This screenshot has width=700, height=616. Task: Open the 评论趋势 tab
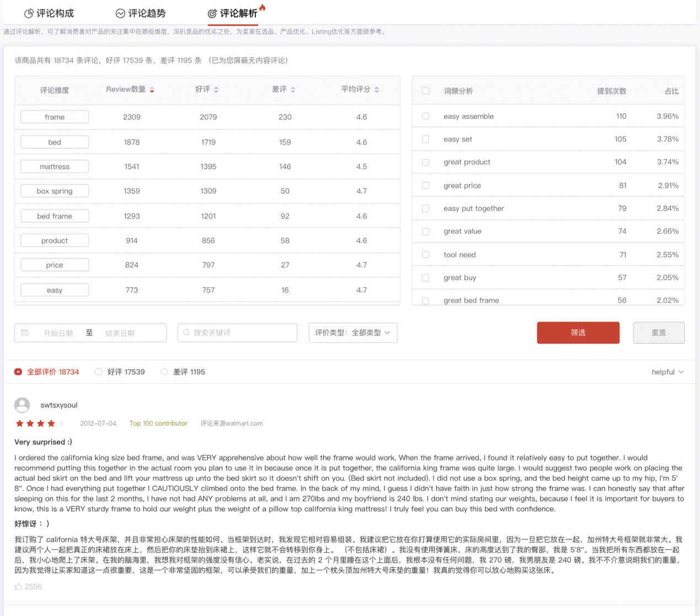(140, 13)
